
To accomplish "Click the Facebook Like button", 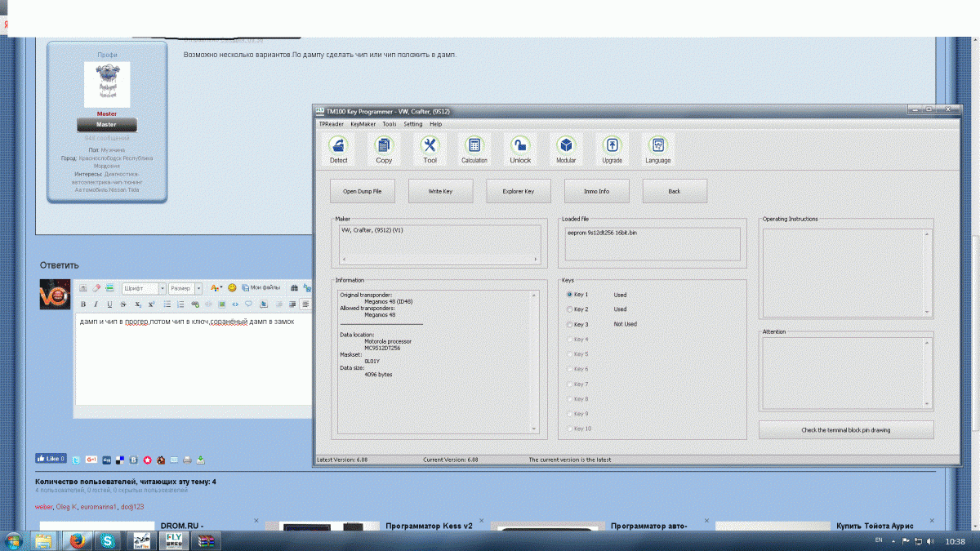I will coord(51,459).
